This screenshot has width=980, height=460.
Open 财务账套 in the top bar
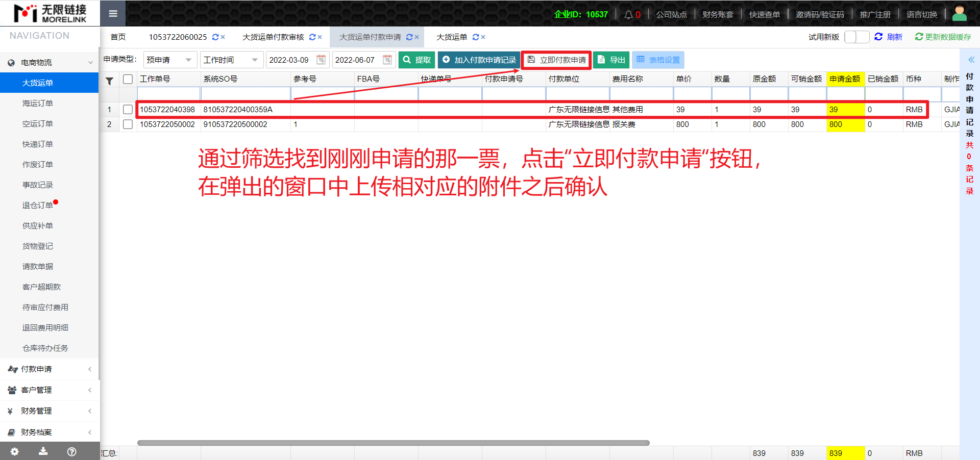[718, 14]
